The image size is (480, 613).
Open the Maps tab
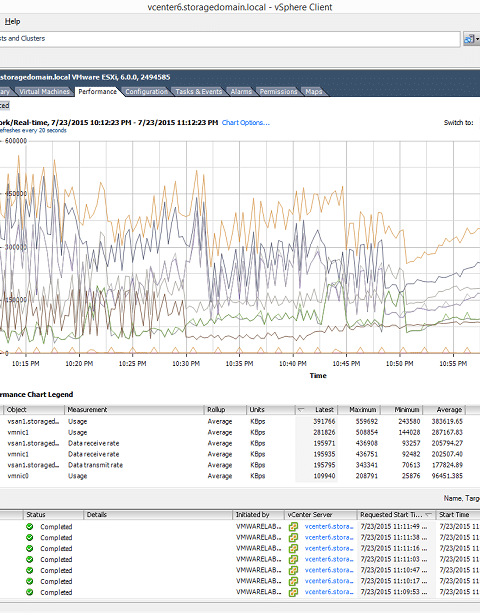click(313, 91)
